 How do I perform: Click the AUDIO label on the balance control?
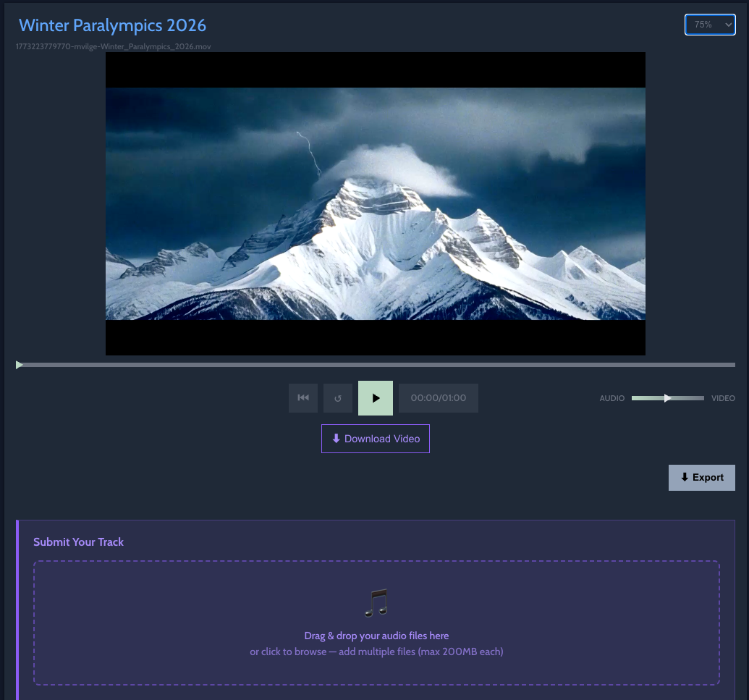[612, 398]
